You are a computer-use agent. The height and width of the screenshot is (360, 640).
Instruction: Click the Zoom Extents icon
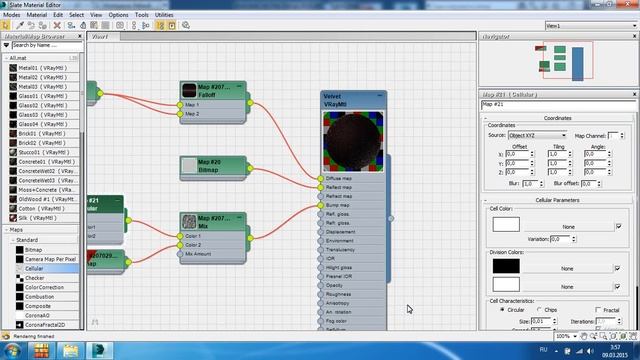click(x=613, y=336)
